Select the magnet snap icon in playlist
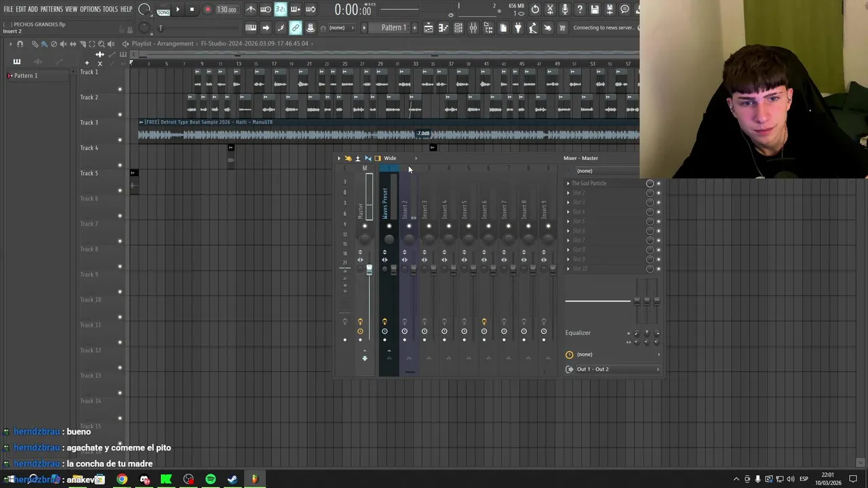The width and height of the screenshot is (868, 488). (20, 44)
